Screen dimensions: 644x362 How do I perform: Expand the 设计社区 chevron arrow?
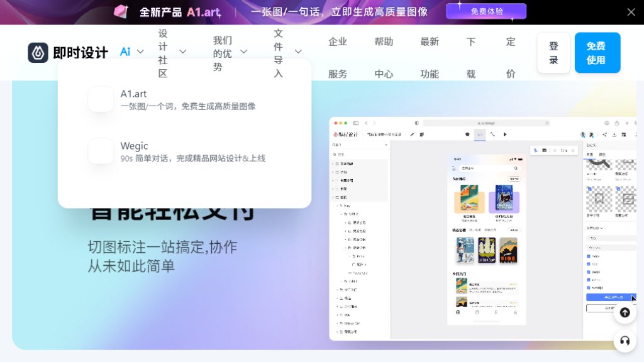tap(183, 52)
